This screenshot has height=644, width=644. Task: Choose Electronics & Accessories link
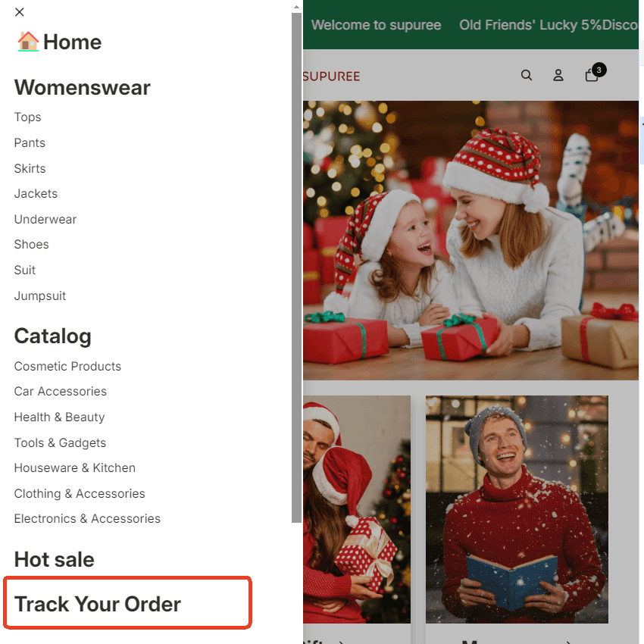point(87,519)
